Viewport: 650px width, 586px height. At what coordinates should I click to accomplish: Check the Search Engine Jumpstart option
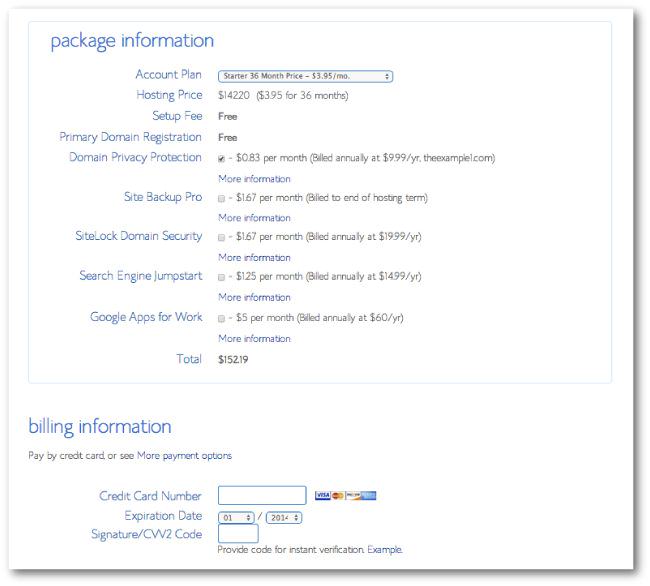coord(221,277)
